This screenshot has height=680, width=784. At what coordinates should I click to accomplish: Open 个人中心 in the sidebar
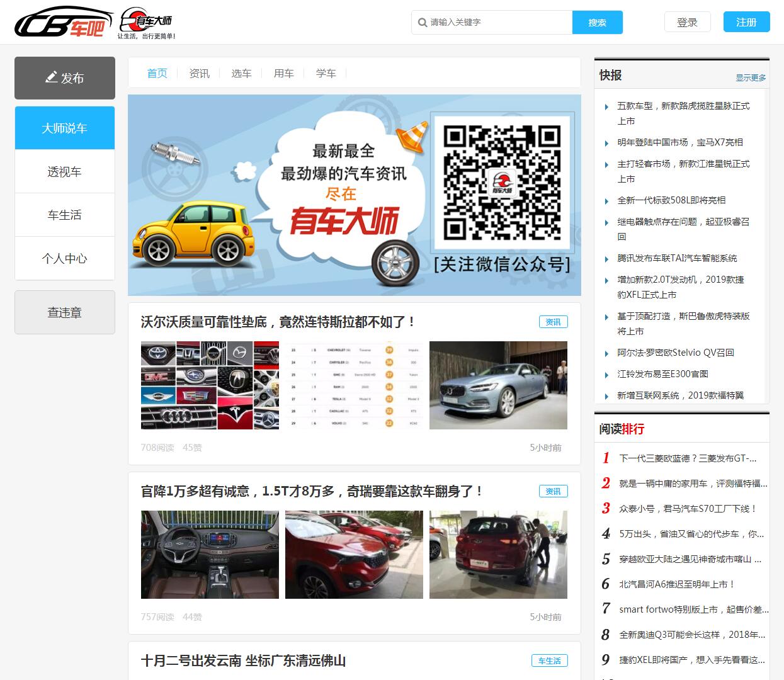point(65,258)
